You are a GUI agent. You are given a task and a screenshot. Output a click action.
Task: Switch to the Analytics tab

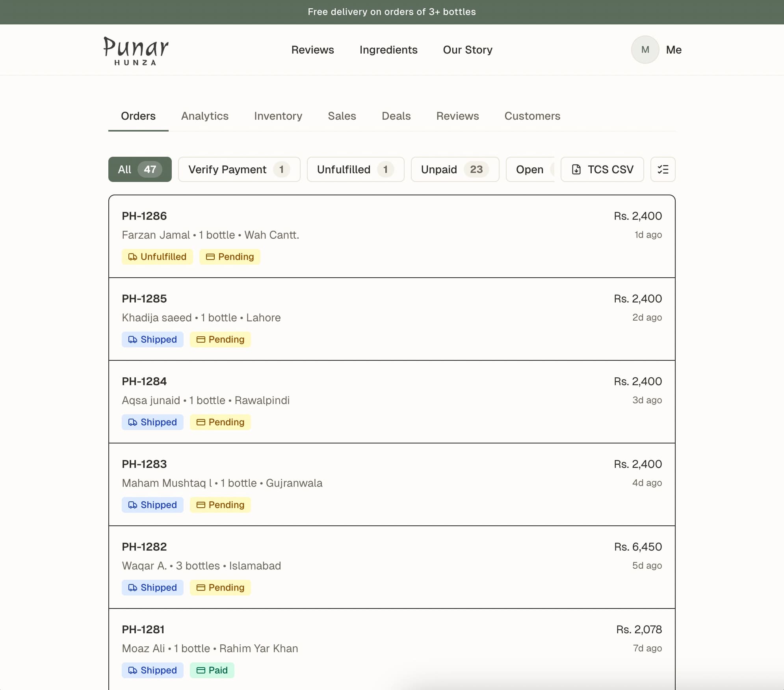(x=204, y=116)
